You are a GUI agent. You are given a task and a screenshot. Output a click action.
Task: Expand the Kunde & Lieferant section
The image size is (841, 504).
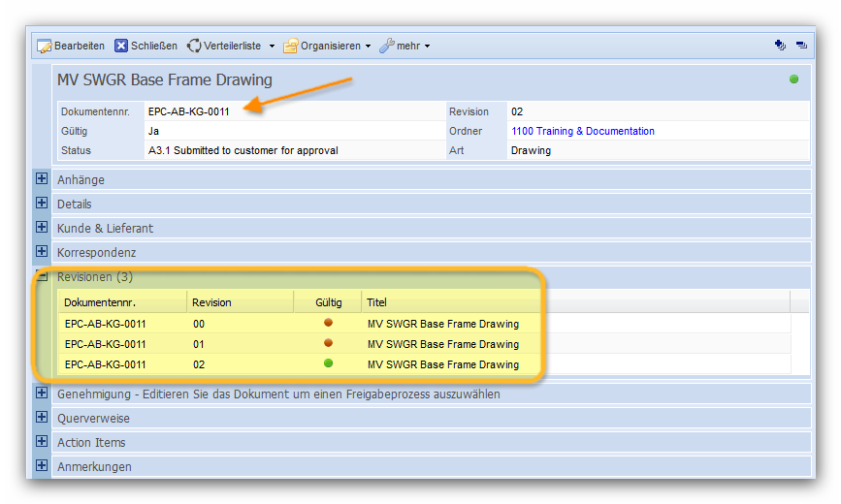[x=42, y=228]
